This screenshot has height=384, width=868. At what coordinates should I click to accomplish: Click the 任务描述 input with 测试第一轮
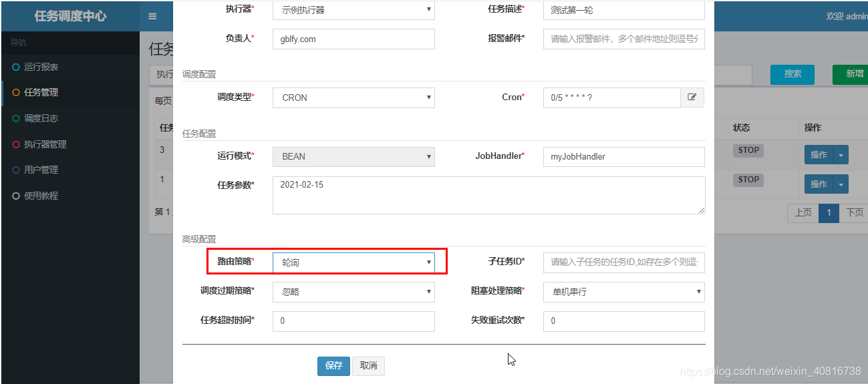tap(623, 10)
